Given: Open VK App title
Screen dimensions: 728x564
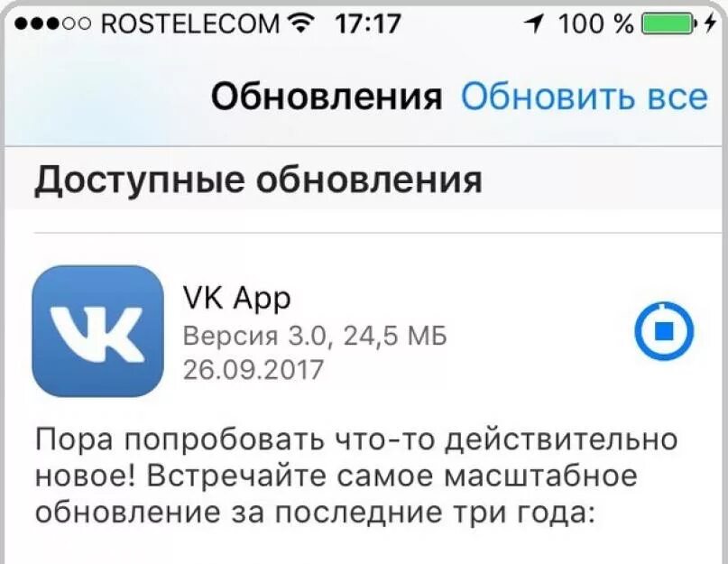Looking at the screenshot, I should click(x=236, y=298).
